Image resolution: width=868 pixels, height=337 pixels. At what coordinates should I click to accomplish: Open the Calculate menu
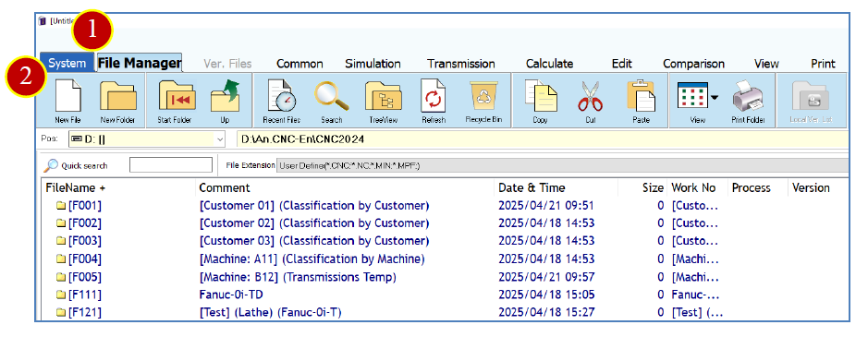[549, 64]
